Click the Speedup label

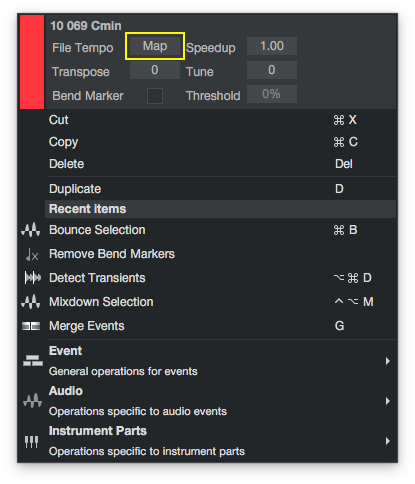(x=211, y=48)
